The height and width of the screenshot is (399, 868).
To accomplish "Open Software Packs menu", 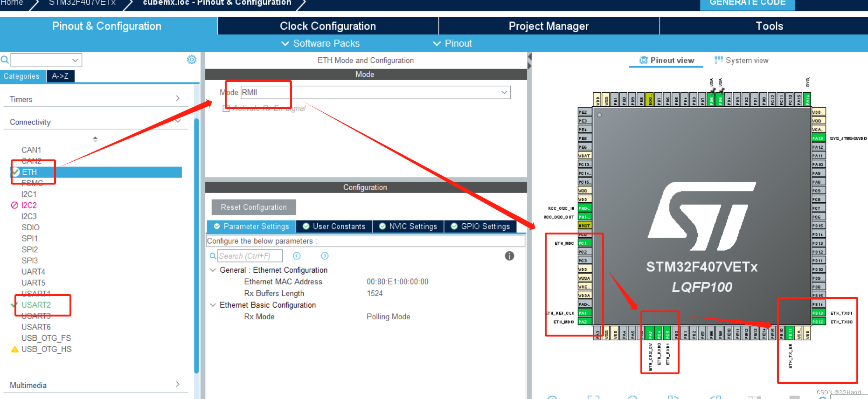I will click(320, 43).
